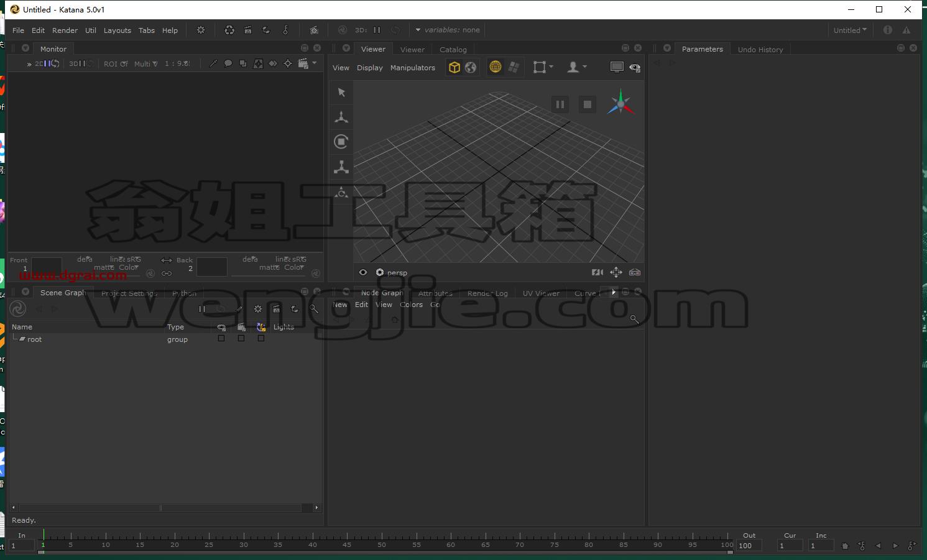Open the Colors menu in Node Graph
This screenshot has width=927, height=560.
411,305
